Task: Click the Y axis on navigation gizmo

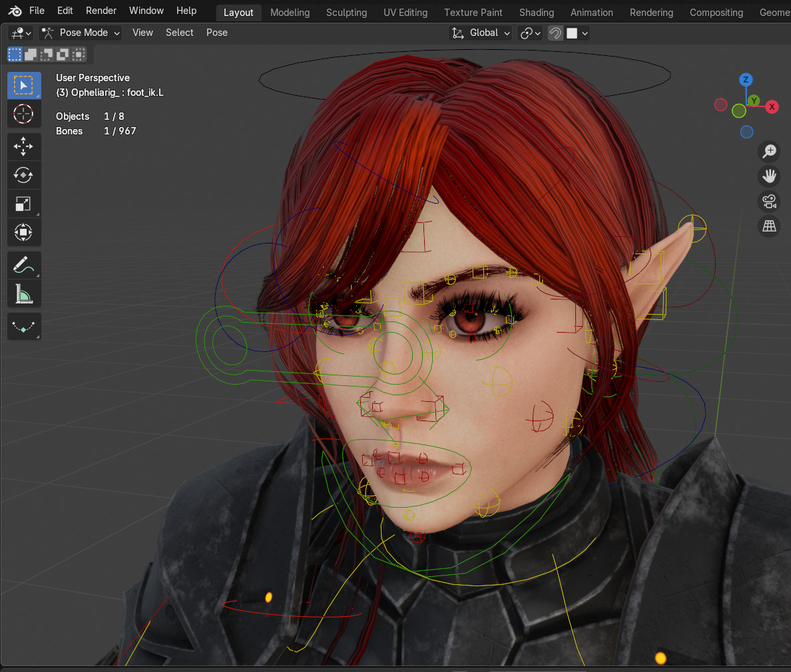Action: [754, 100]
